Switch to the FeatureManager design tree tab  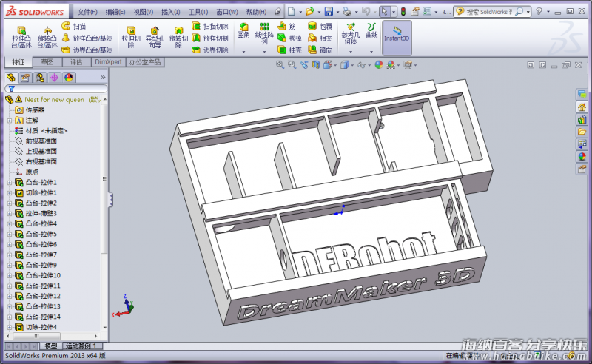11,78
